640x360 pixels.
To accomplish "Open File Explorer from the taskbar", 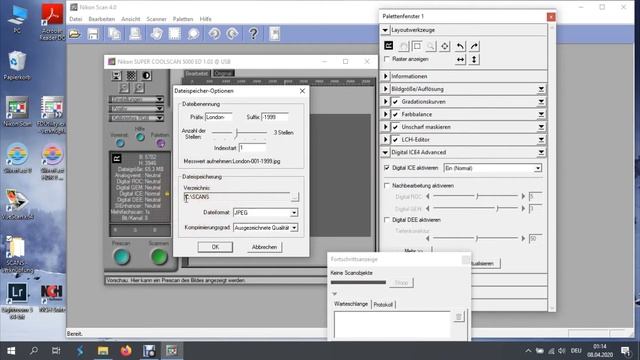I will click(103, 351).
